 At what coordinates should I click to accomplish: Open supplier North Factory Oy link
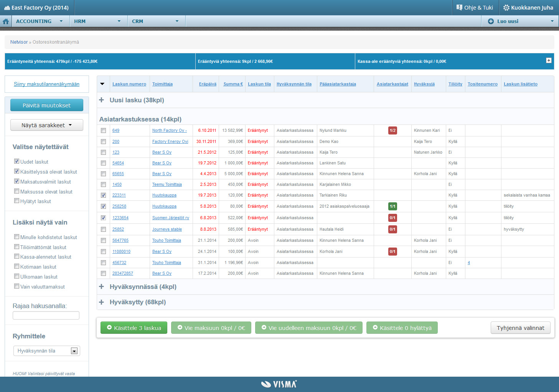(x=170, y=130)
